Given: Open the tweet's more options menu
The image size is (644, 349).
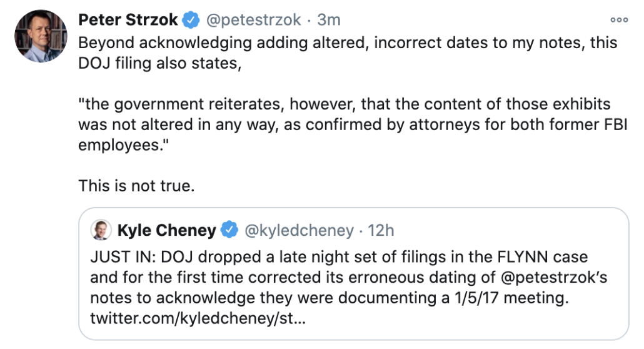Looking at the screenshot, I should [x=619, y=19].
